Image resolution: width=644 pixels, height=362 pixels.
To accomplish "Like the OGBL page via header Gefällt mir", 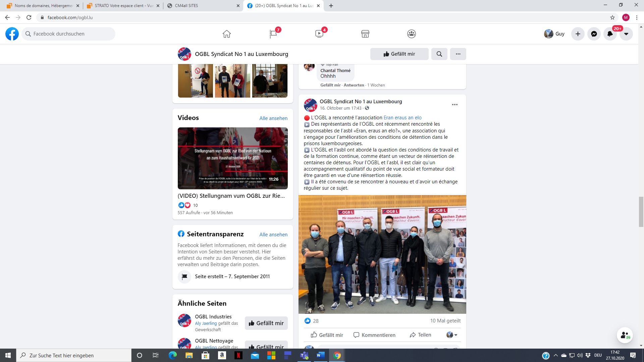I will coord(399,54).
